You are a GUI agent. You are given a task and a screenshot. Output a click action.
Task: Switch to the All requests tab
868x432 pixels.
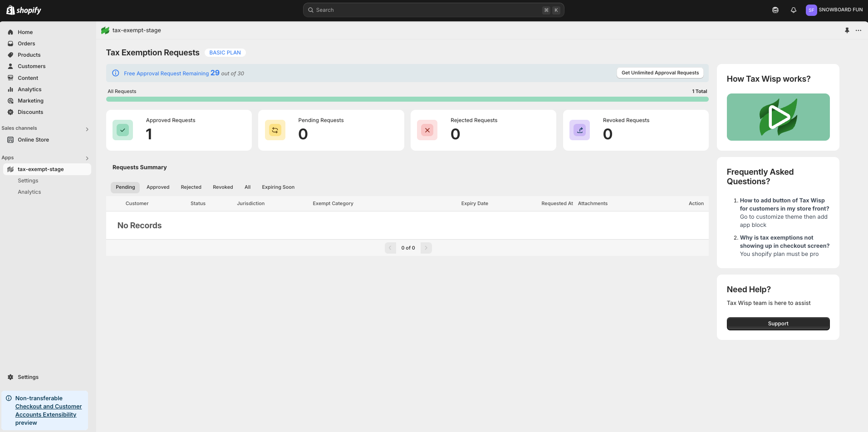pyautogui.click(x=248, y=187)
